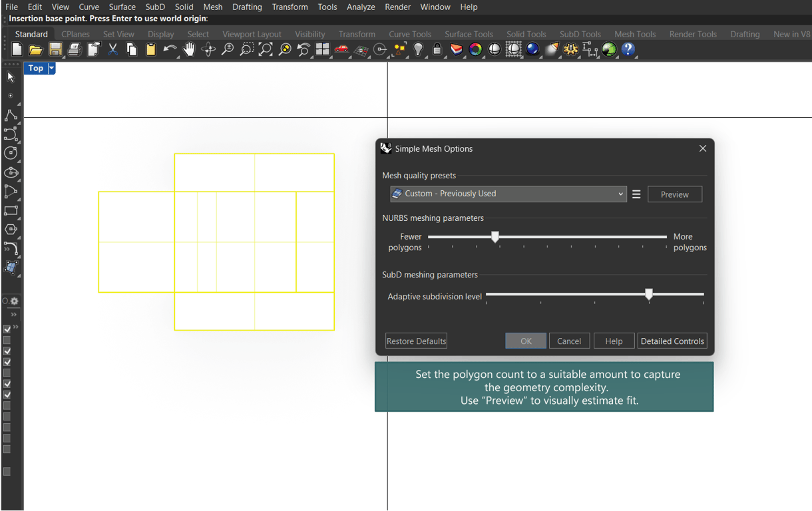
Task: Open the Surface menu
Action: 122,7
